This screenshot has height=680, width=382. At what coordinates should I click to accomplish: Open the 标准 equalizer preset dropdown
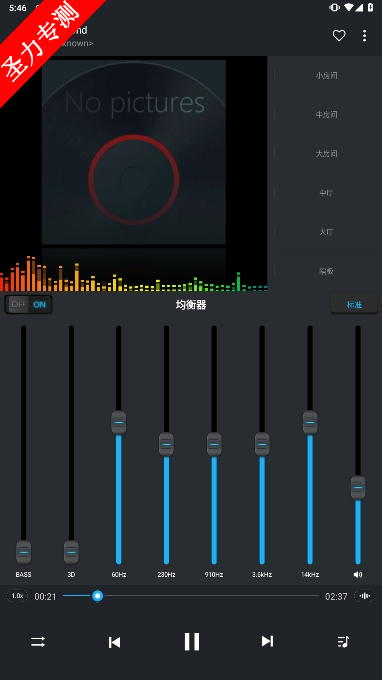pyautogui.click(x=354, y=304)
